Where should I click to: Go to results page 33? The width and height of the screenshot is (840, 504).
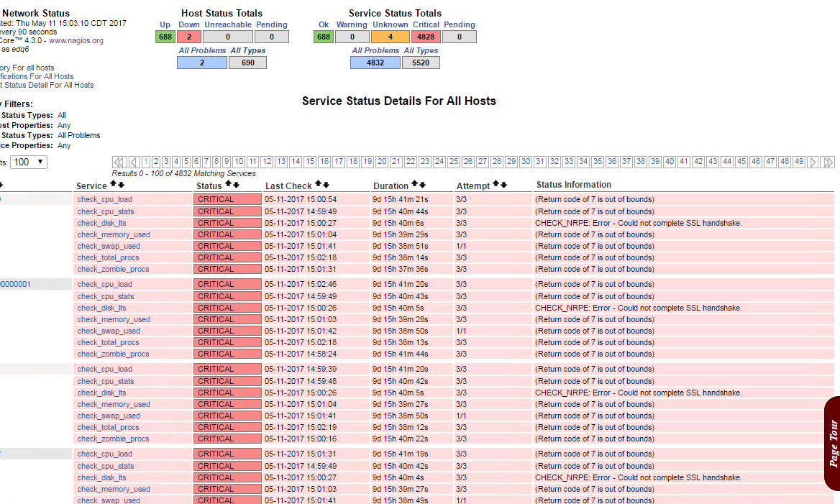tap(569, 161)
